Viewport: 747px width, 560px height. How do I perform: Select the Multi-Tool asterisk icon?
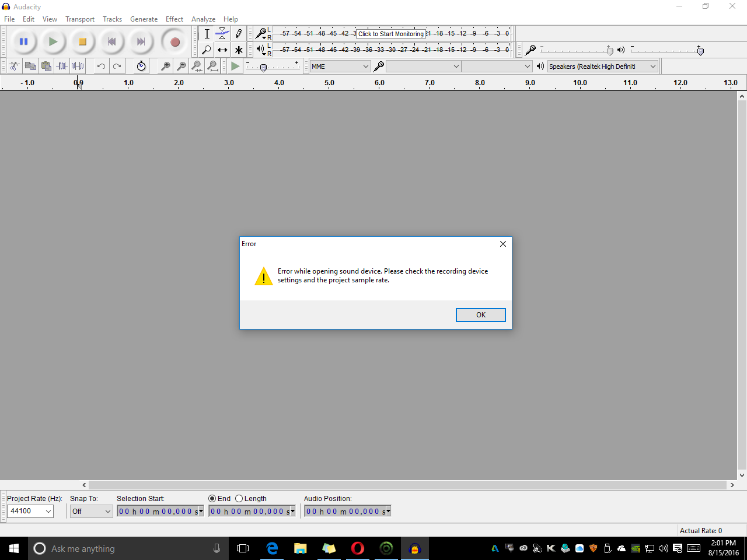coord(238,50)
